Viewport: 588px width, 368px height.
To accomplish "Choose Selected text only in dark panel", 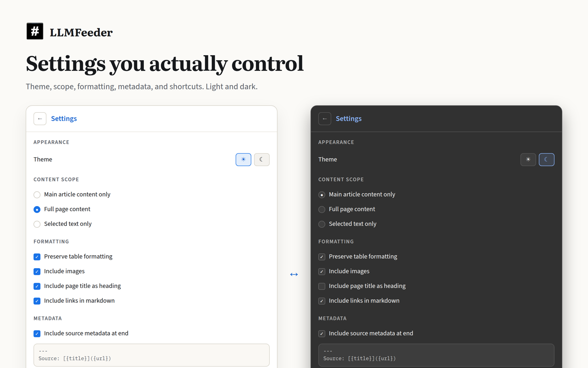I will click(322, 224).
